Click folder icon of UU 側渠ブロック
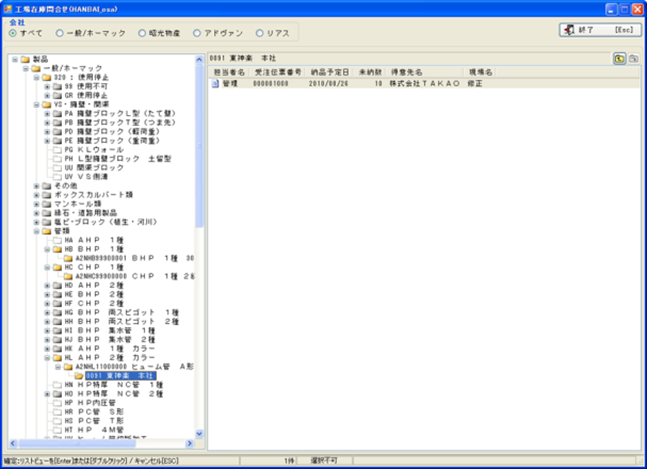 pyautogui.click(x=57, y=168)
